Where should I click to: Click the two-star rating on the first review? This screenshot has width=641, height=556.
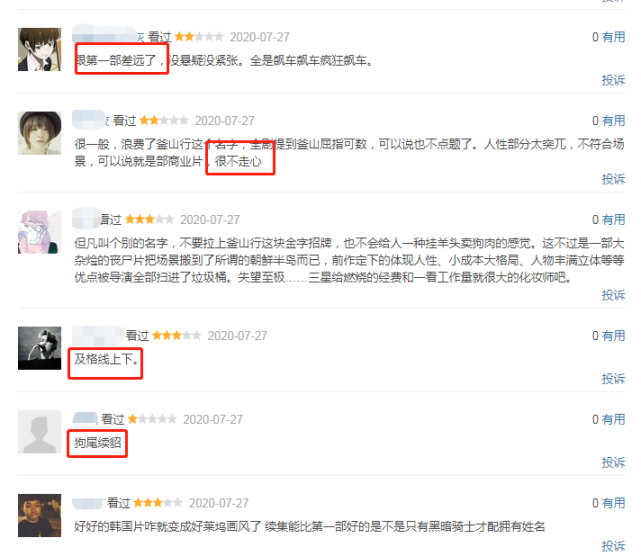pos(199,37)
